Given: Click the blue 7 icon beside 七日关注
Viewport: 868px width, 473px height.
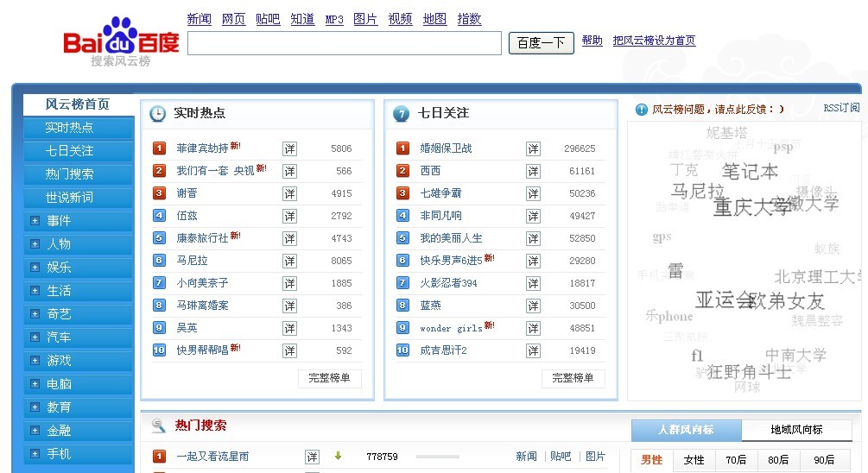Looking at the screenshot, I should coord(401,114).
